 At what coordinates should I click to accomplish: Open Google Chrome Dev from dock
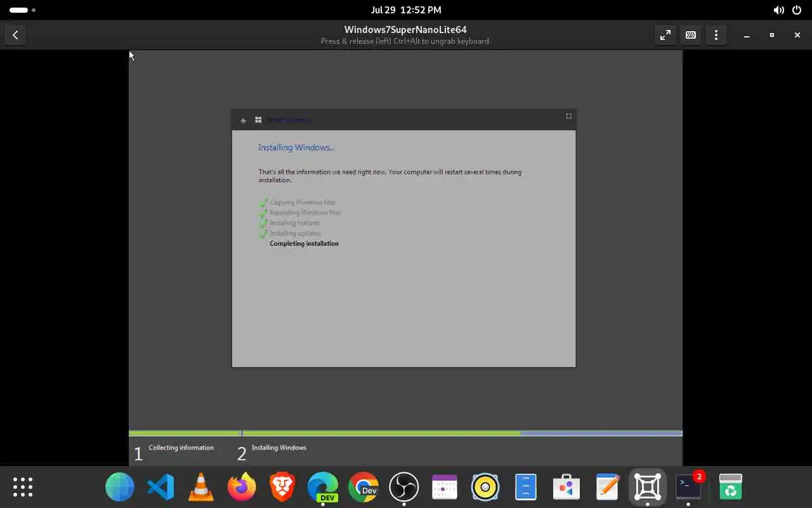pyautogui.click(x=363, y=487)
